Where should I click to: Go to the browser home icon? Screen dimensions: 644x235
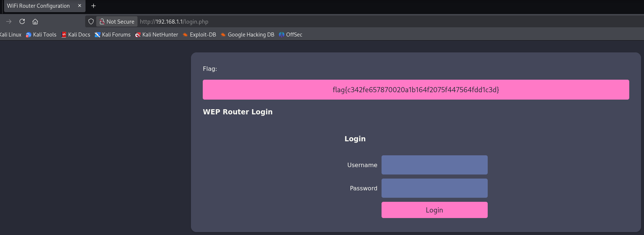coord(35,21)
